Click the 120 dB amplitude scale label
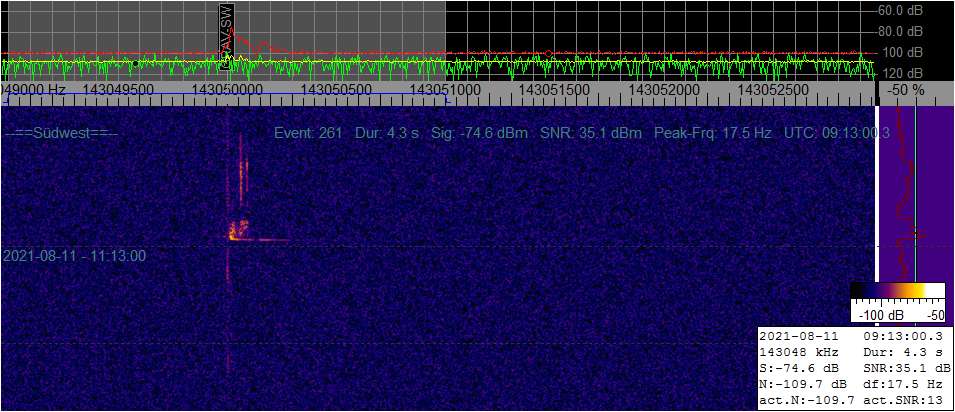The image size is (955, 412). (904, 73)
